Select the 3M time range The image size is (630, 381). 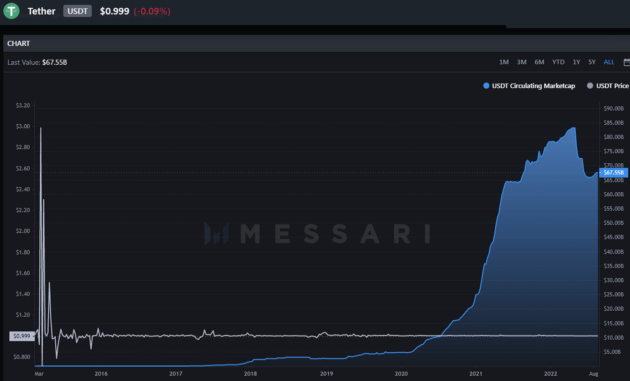[522, 62]
